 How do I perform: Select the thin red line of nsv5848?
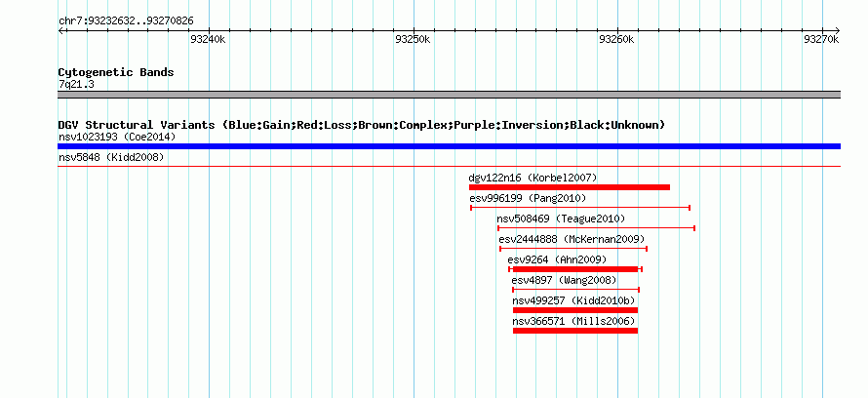tap(449, 166)
